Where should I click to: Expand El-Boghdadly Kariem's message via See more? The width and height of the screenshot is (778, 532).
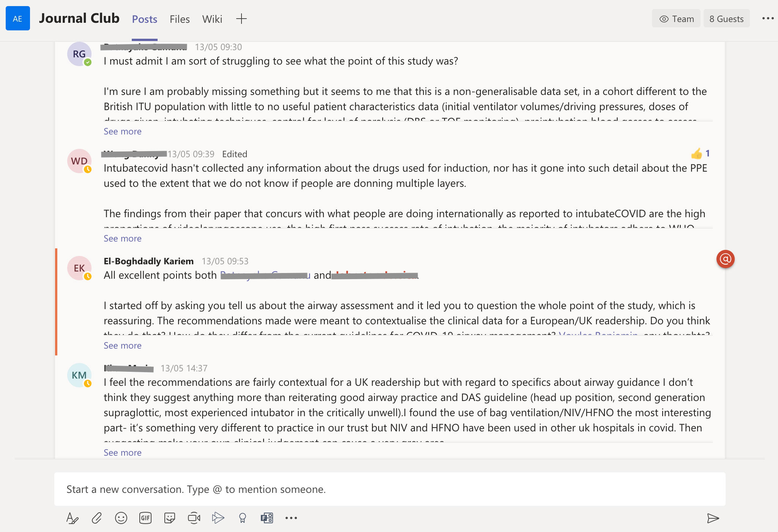pyautogui.click(x=122, y=346)
